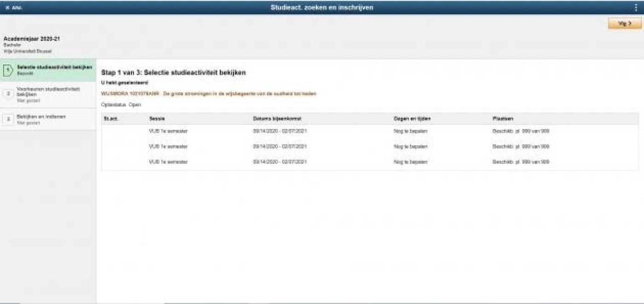Click the 'St.act.' column header
The height and width of the screenshot is (304, 644).
click(x=111, y=119)
